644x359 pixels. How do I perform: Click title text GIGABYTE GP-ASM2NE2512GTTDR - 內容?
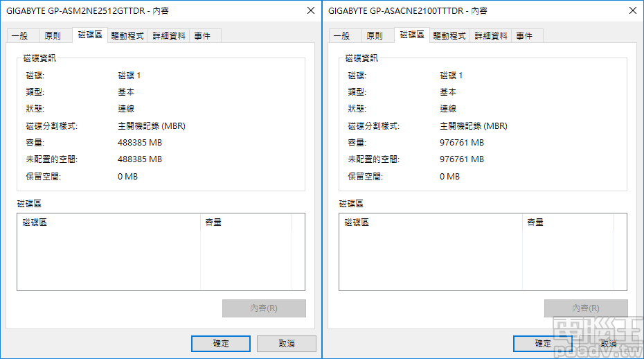(87, 10)
